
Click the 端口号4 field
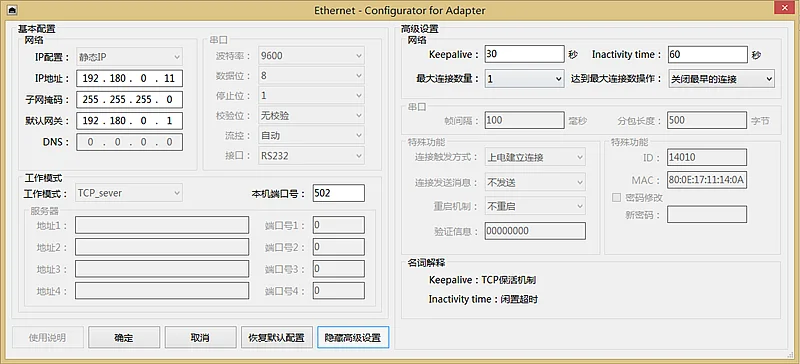click(339, 291)
